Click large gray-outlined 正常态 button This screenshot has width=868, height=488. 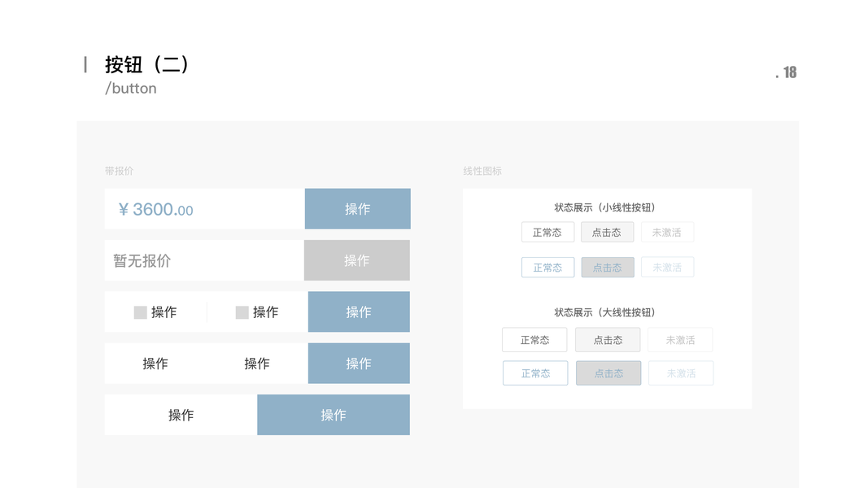[x=534, y=340]
